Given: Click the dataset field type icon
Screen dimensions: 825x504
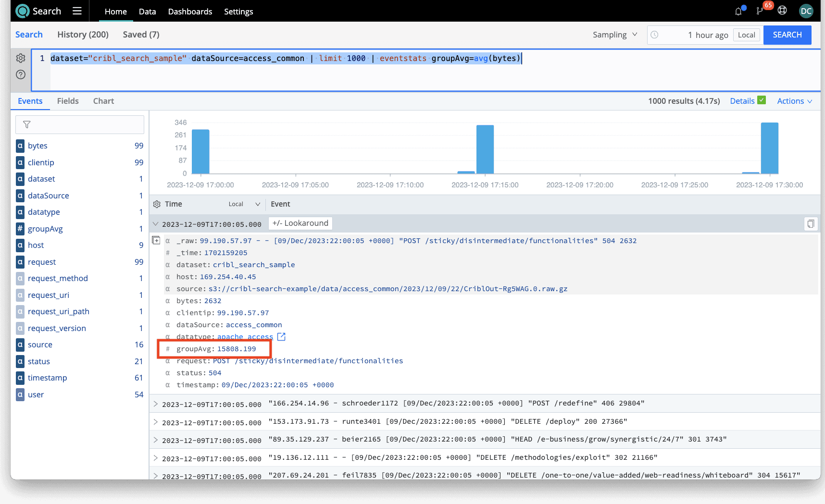Looking at the screenshot, I should tap(20, 179).
